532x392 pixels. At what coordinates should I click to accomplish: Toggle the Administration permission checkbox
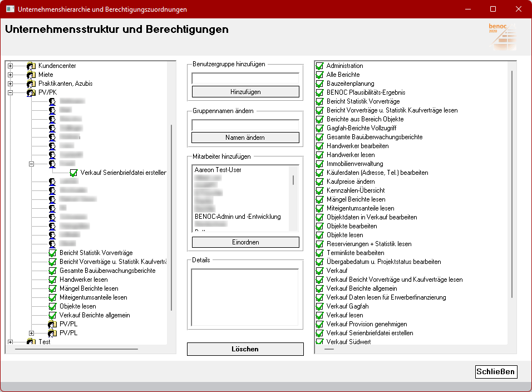[320, 66]
